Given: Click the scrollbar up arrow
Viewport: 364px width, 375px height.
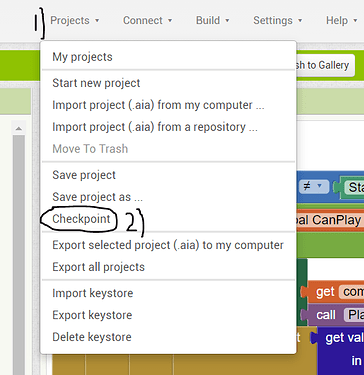Looking at the screenshot, I should tap(19, 128).
